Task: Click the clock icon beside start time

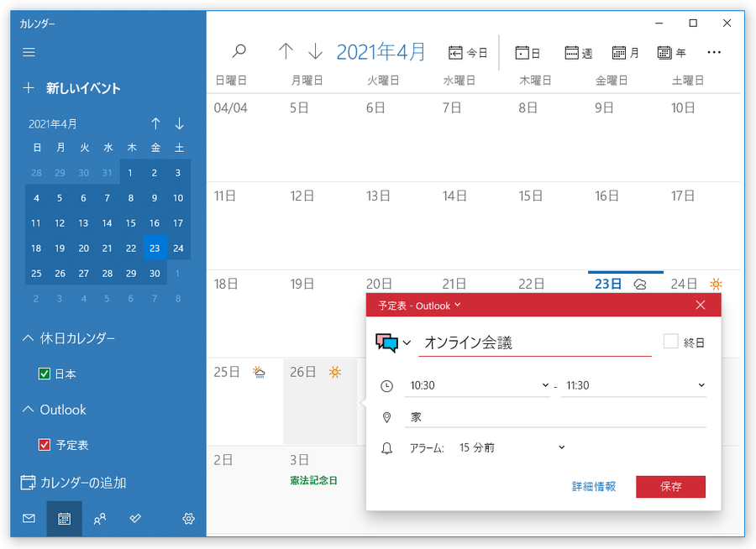Action: pyautogui.click(x=386, y=386)
